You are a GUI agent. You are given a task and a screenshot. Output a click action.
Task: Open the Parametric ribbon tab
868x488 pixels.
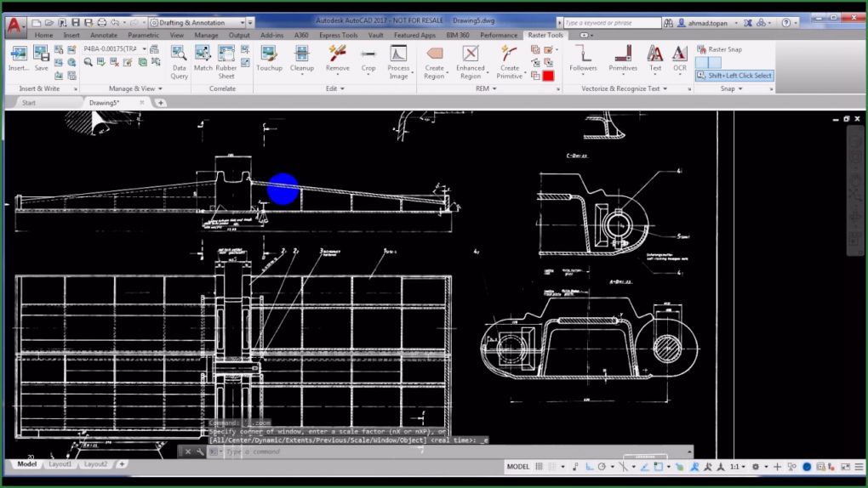click(x=143, y=35)
